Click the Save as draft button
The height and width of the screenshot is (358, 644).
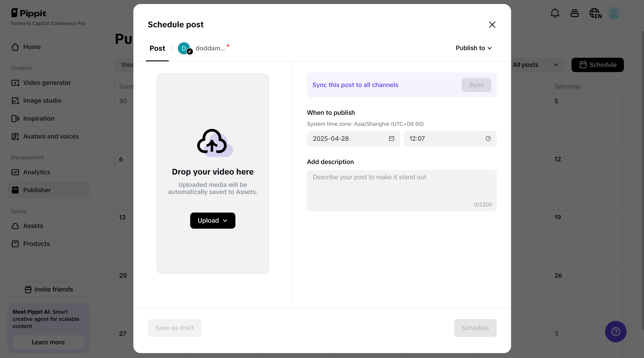pos(174,328)
